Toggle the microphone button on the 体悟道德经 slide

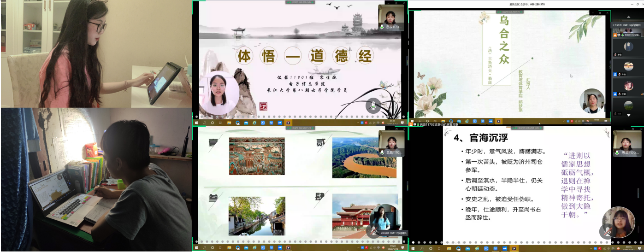click(372, 105)
